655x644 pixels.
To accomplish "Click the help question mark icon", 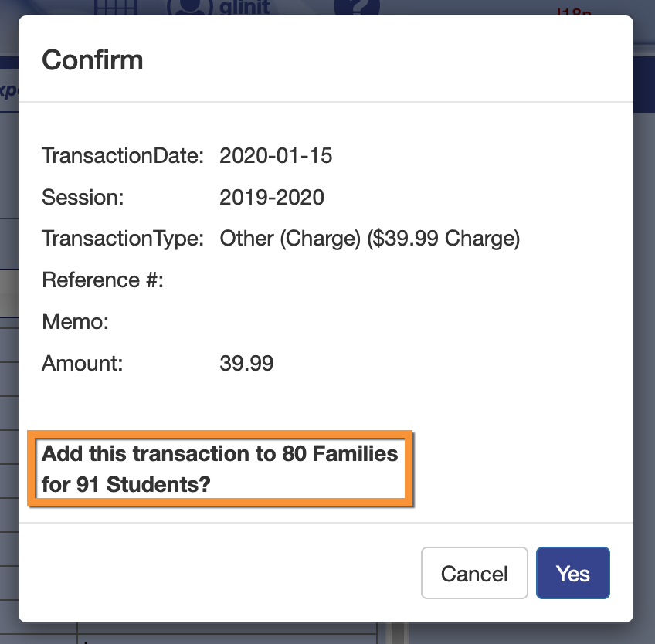I will (x=357, y=6).
